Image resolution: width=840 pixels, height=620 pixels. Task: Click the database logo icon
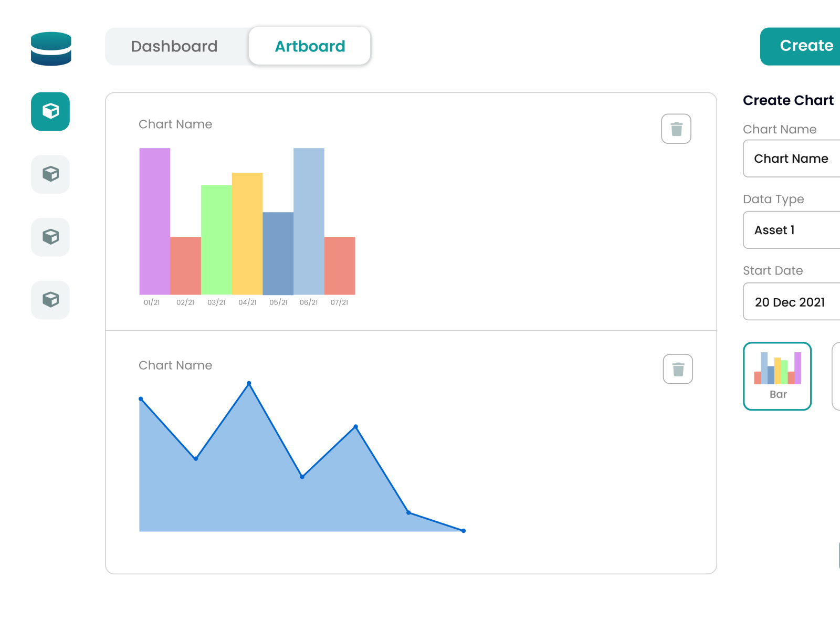tap(51, 48)
